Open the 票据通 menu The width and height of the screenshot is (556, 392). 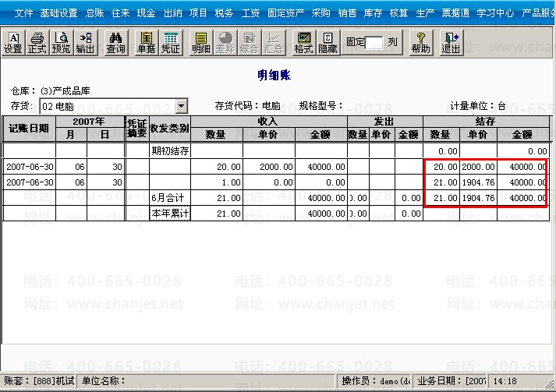tap(455, 13)
